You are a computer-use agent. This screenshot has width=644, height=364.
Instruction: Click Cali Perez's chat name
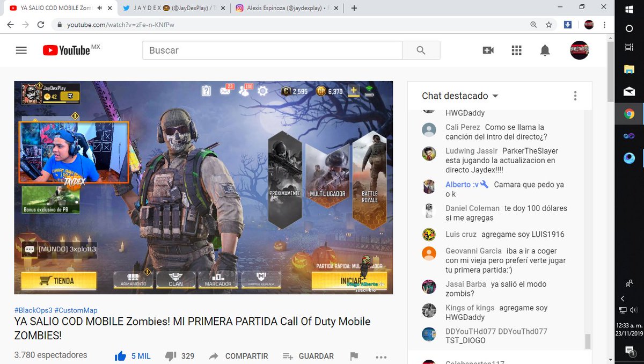(463, 127)
